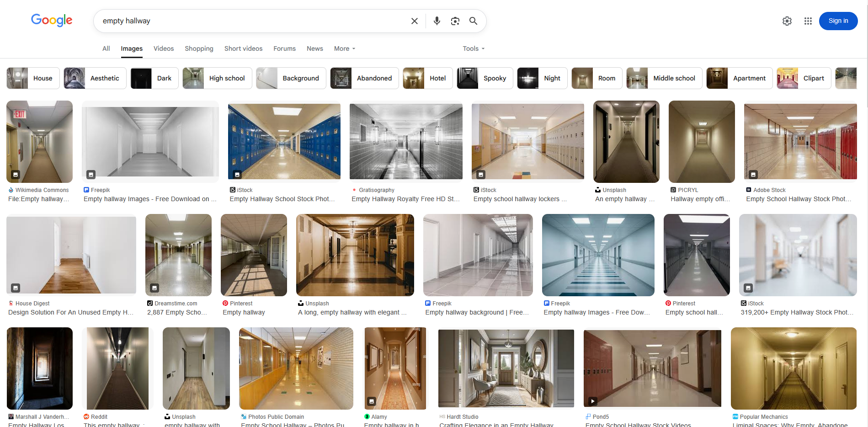Click the magnifying glass search icon
Screen dimensions: 868x427
473,21
